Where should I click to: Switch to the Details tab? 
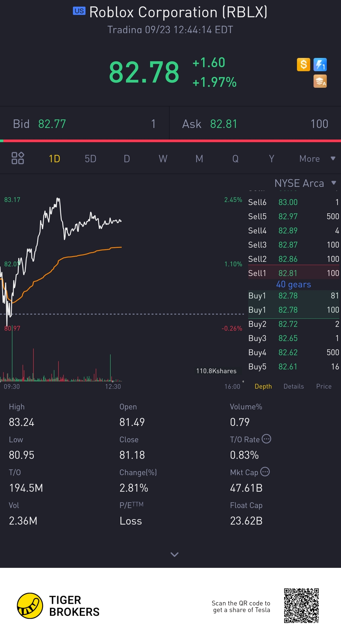point(294,386)
